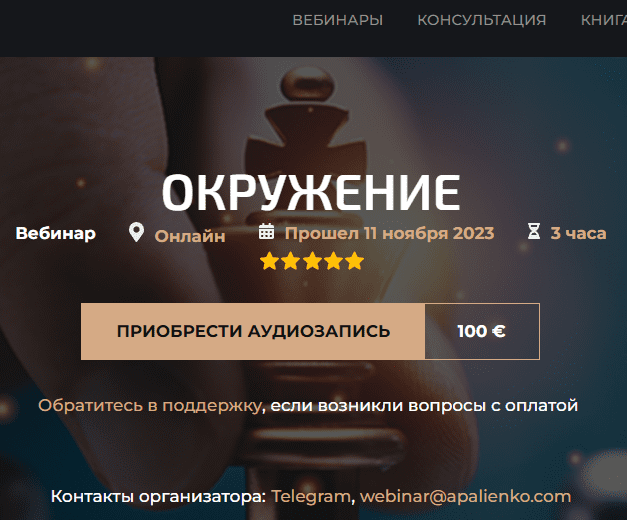Click the third rating star
627x520 pixels.
[312, 261]
